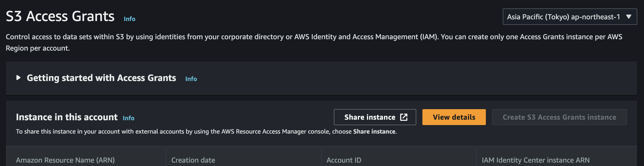Open Info link for Getting started section
The width and height of the screenshot is (644, 166).
(x=191, y=79)
